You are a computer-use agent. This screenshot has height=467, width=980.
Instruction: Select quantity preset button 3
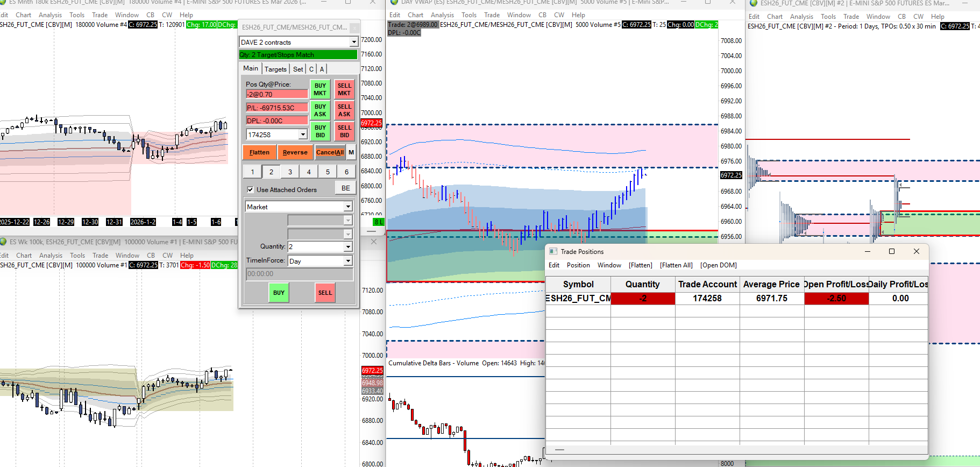tap(290, 172)
